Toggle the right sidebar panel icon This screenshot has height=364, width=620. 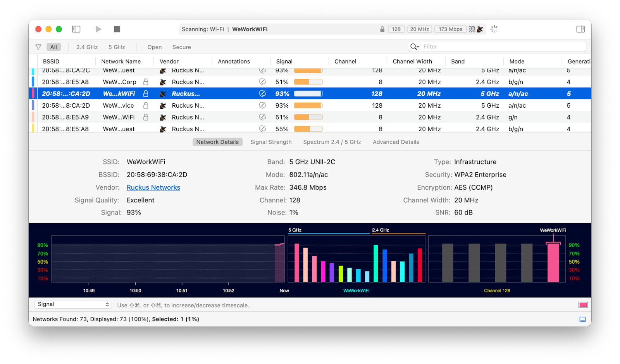pyautogui.click(x=580, y=29)
